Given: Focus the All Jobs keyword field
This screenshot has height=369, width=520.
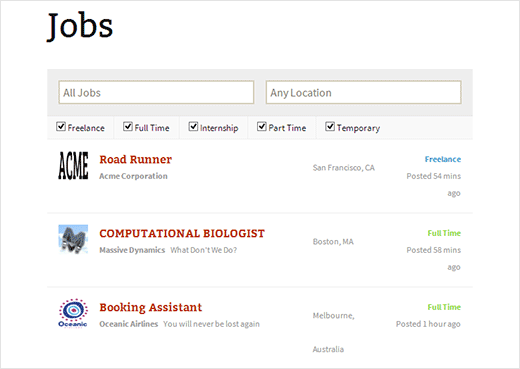Looking at the screenshot, I should [x=156, y=92].
